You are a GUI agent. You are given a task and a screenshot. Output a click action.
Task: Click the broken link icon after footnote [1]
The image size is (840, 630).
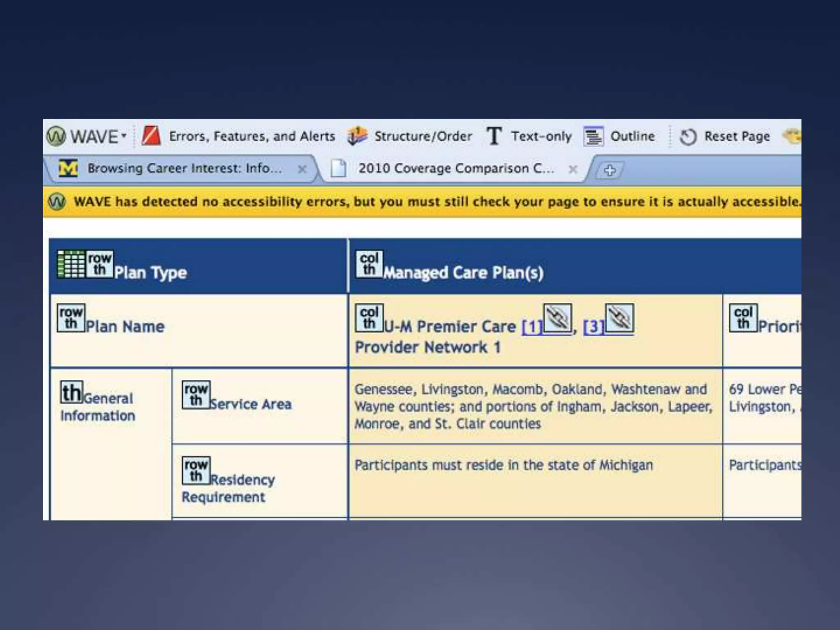click(557, 318)
